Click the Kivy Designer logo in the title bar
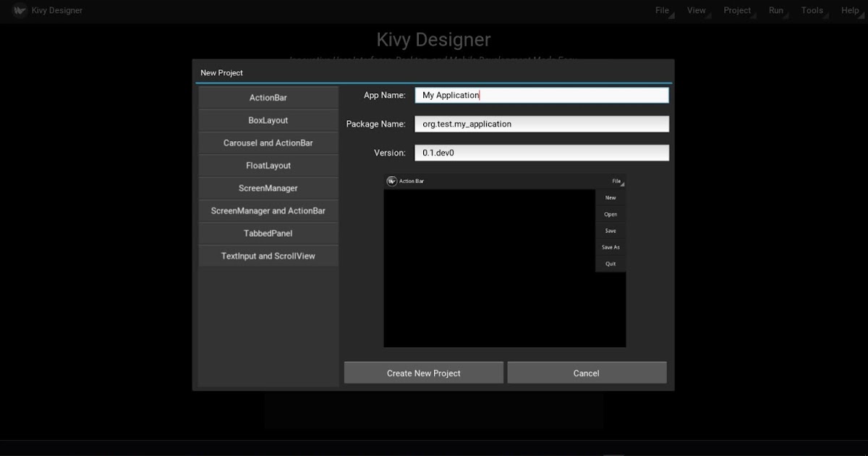Screen dimensions: 868x456 pos(20,10)
